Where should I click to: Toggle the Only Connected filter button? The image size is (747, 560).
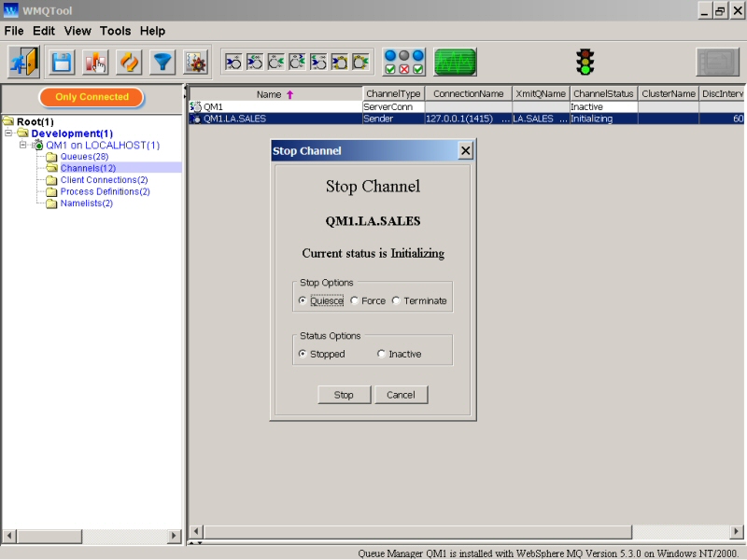92,97
